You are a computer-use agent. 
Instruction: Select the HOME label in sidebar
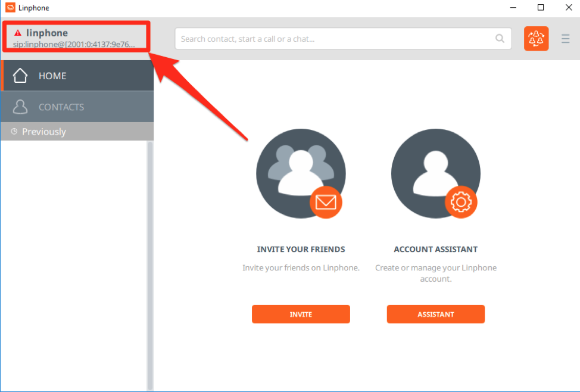[52, 76]
